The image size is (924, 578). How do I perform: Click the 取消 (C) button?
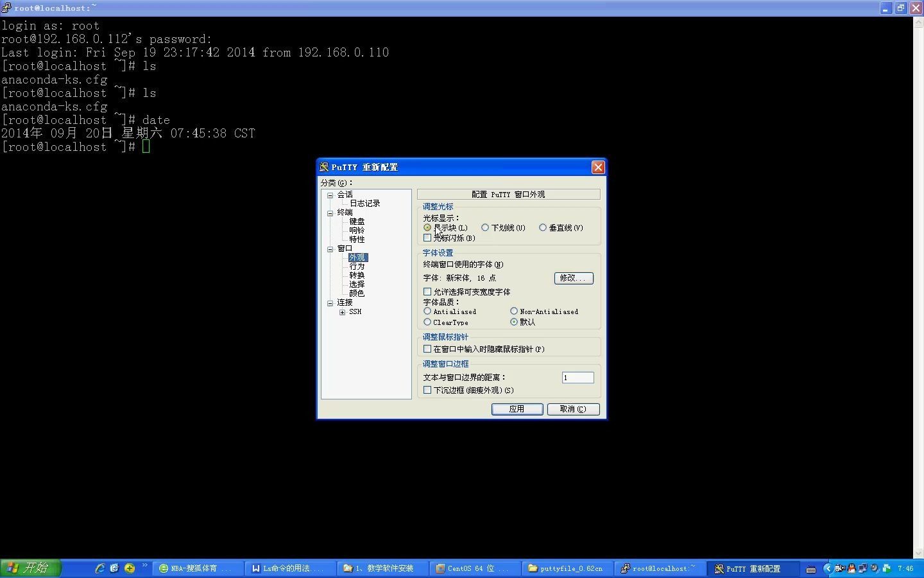573,409
